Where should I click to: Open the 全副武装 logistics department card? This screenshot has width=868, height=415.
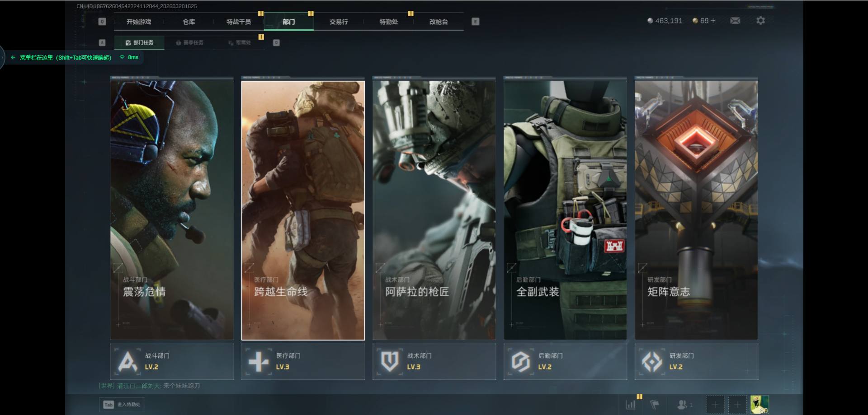tap(565, 210)
